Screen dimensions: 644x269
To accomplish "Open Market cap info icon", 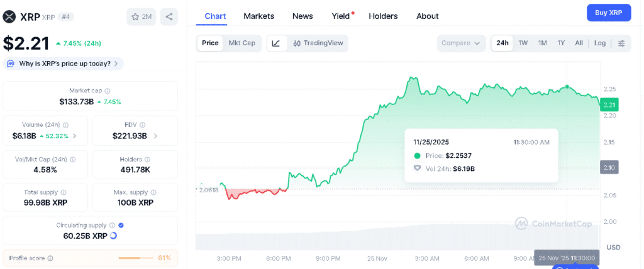I will 107,91.
